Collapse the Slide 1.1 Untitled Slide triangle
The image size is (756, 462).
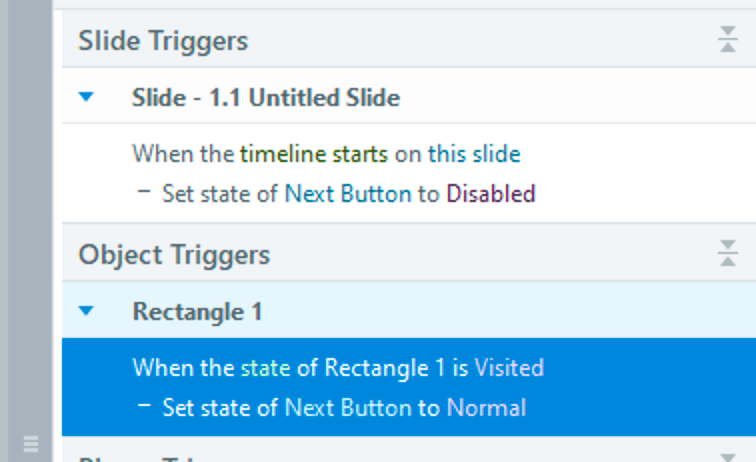pos(86,98)
